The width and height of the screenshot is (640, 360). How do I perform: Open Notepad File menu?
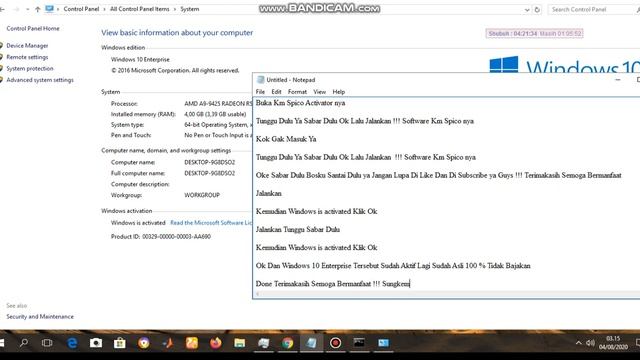point(260,92)
